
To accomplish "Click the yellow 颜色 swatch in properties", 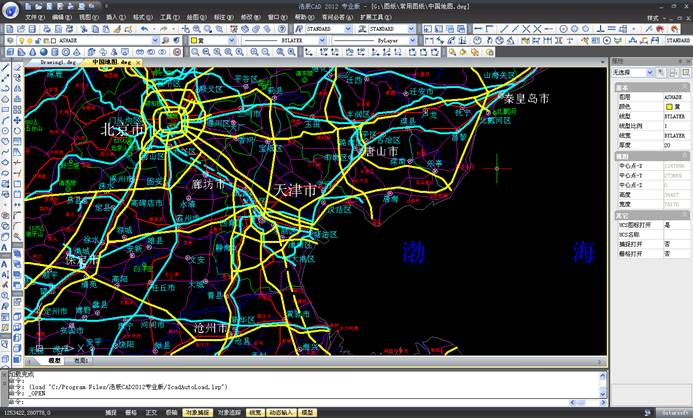I will [x=667, y=107].
